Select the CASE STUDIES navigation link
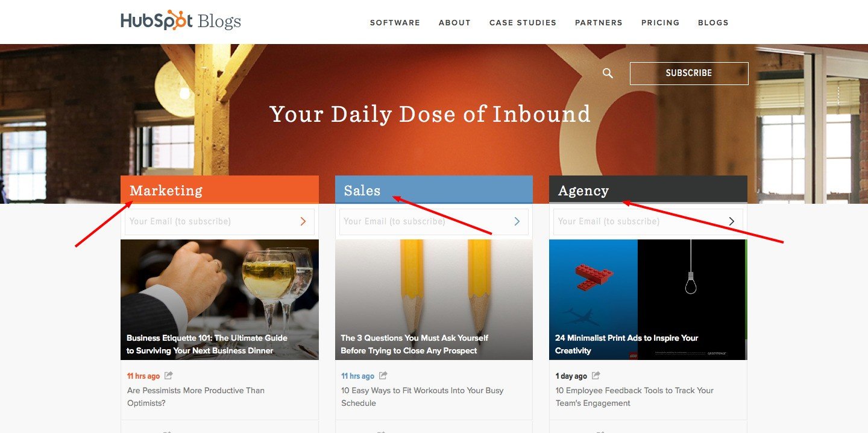Viewport: 868px width, 433px height. click(523, 22)
